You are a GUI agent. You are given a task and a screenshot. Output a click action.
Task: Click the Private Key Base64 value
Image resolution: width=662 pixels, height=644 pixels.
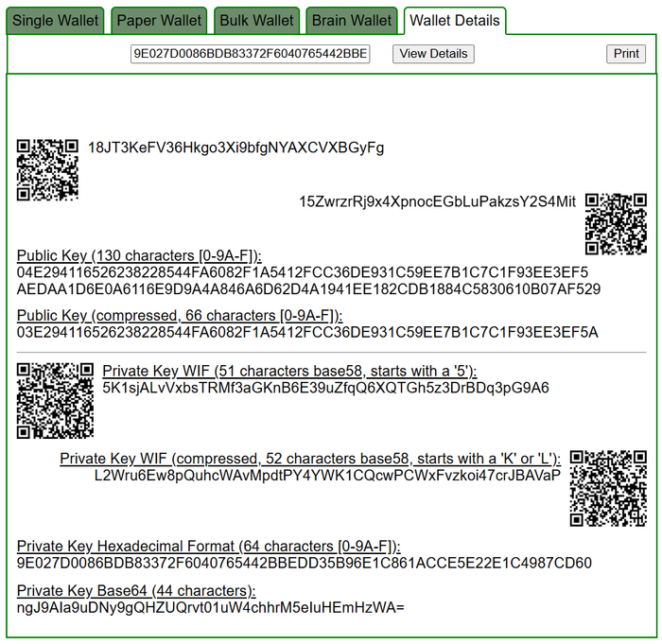(x=210, y=607)
